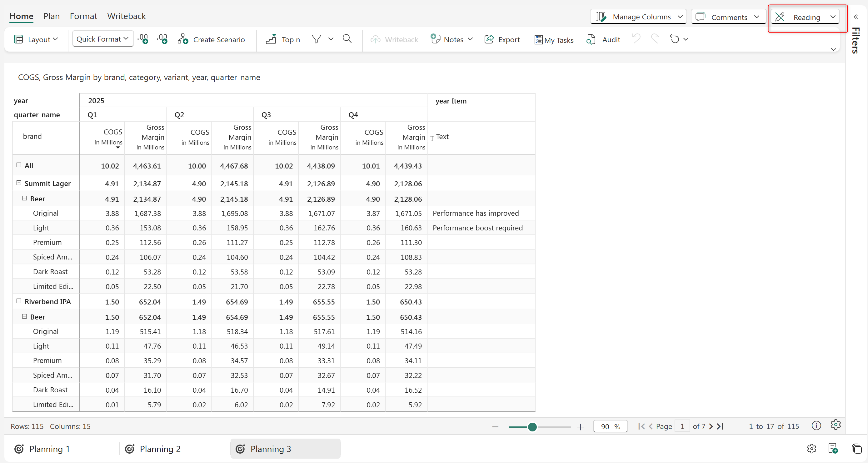
Task: Collapse the Riverbend IPA row
Action: point(19,301)
